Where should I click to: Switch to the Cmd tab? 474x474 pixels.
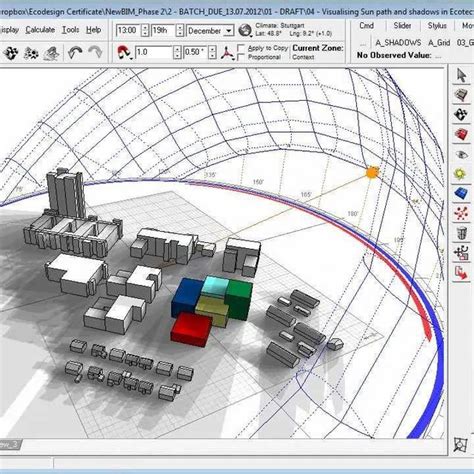tap(366, 26)
